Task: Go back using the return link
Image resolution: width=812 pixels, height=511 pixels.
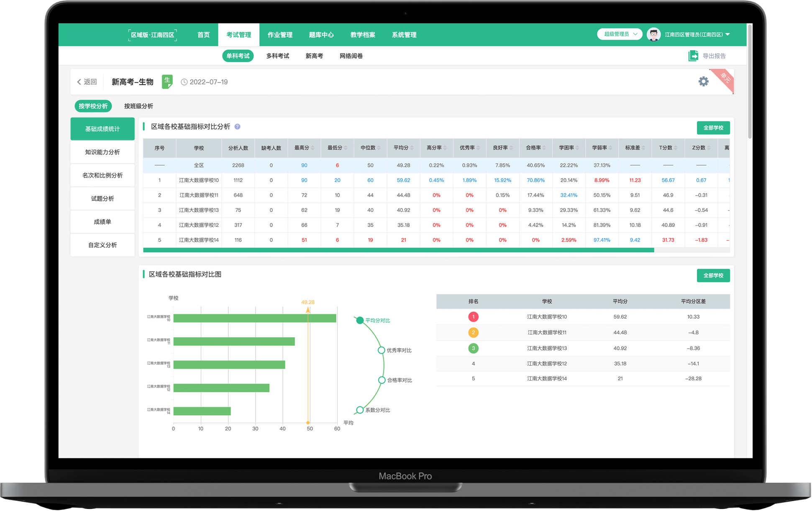Action: pyautogui.click(x=87, y=82)
